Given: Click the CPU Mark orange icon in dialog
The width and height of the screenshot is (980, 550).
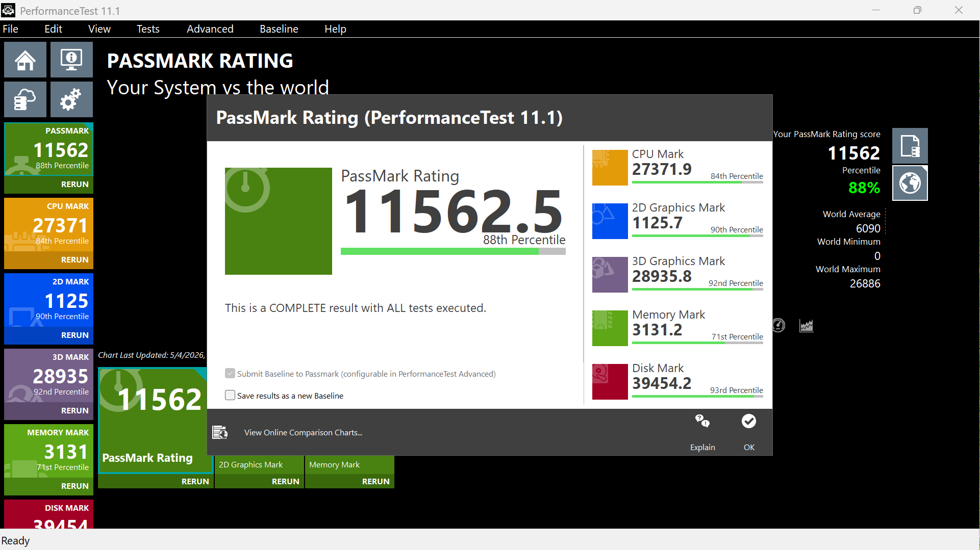Looking at the screenshot, I should point(610,167).
